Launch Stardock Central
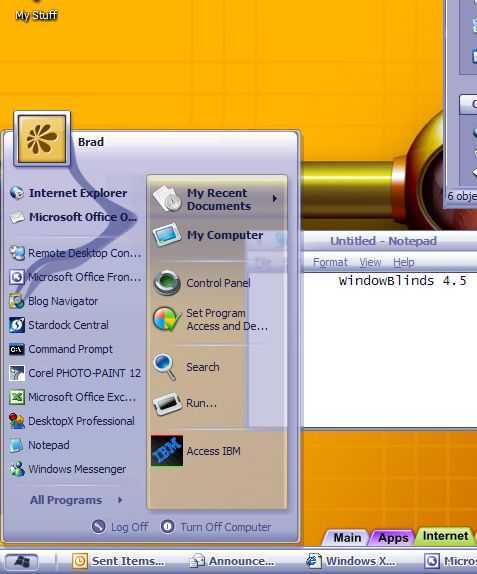The image size is (477, 574). click(x=59, y=325)
